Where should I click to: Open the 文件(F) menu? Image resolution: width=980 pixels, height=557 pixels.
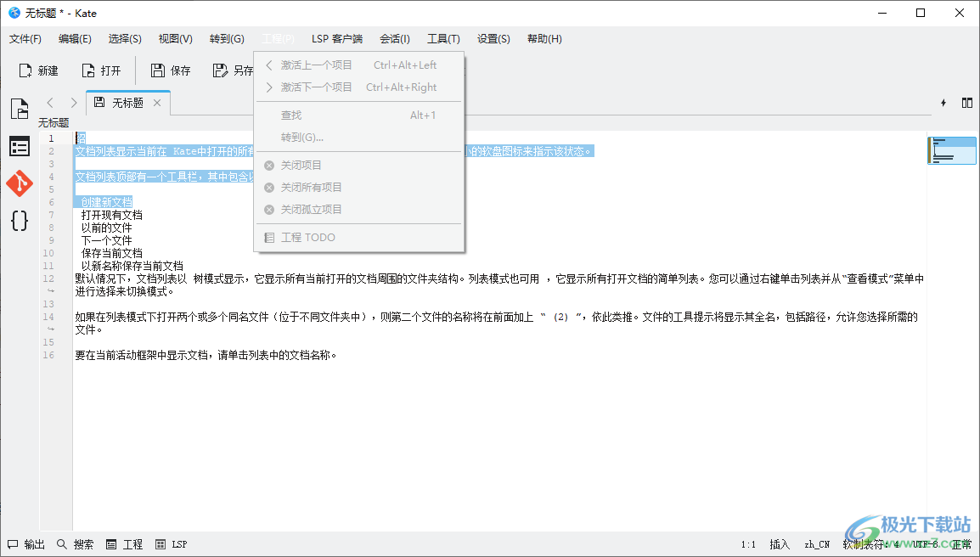pos(25,39)
